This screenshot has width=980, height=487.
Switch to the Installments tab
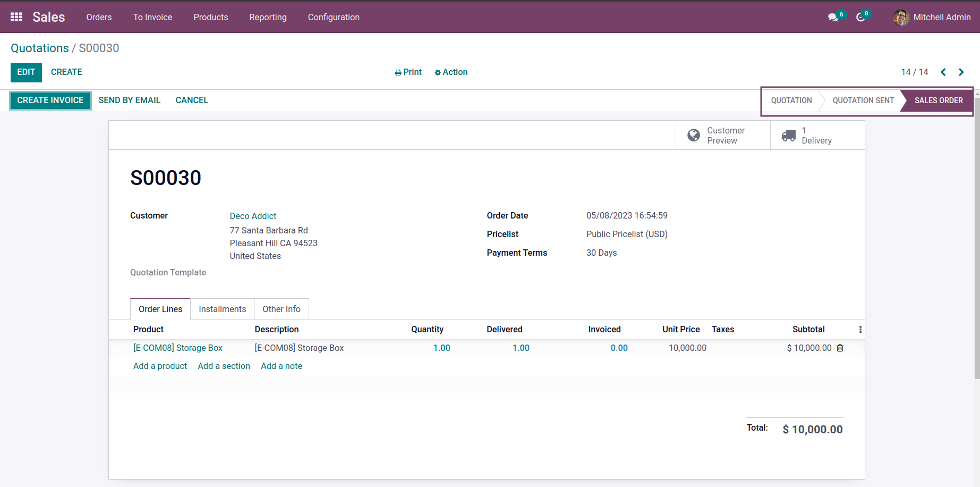[x=222, y=309]
